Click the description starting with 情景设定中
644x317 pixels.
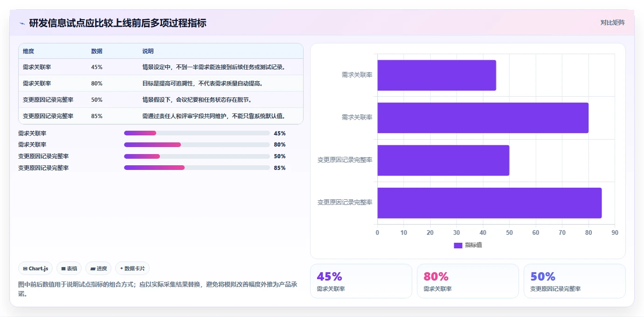214,67
